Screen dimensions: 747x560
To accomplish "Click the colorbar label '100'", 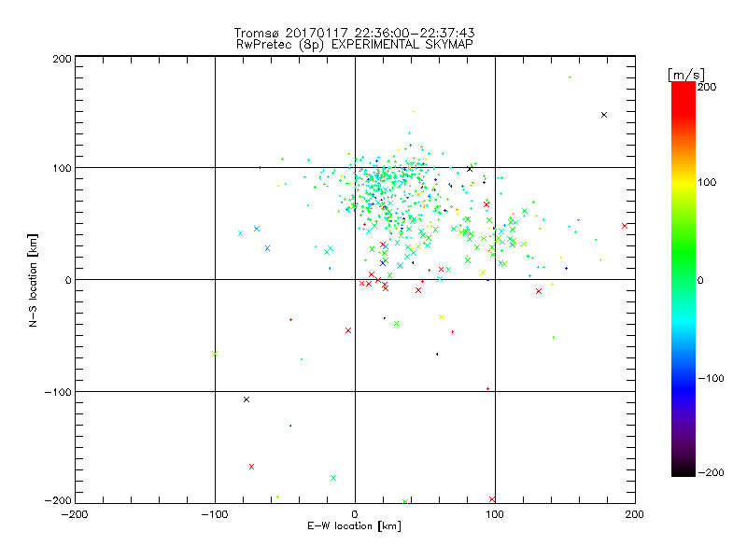I will pyautogui.click(x=707, y=182).
